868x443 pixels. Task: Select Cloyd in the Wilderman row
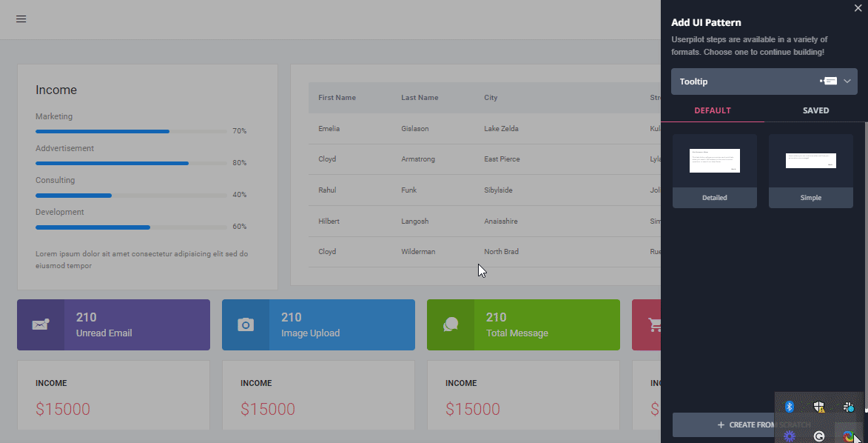click(x=327, y=252)
